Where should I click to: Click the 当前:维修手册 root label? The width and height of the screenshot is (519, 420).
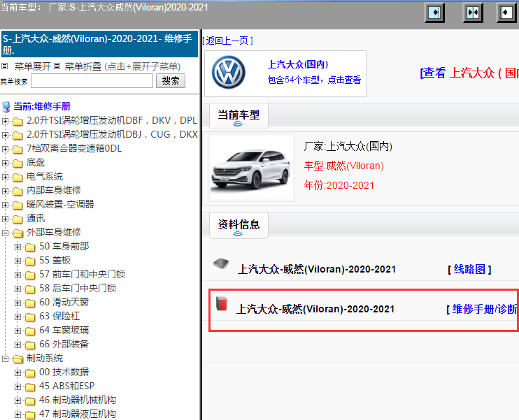(x=42, y=106)
